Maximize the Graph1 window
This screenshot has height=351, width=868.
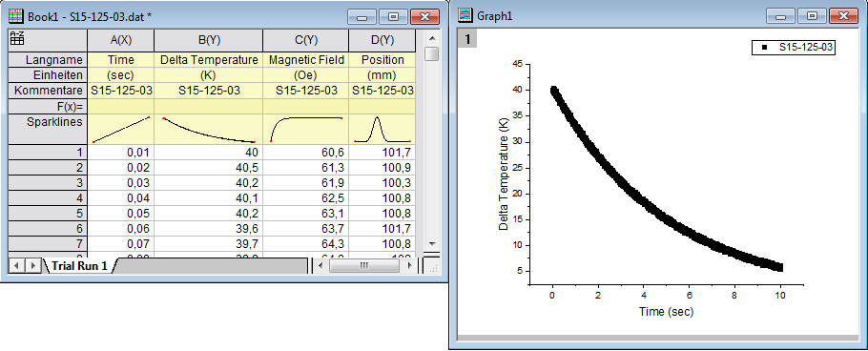812,16
